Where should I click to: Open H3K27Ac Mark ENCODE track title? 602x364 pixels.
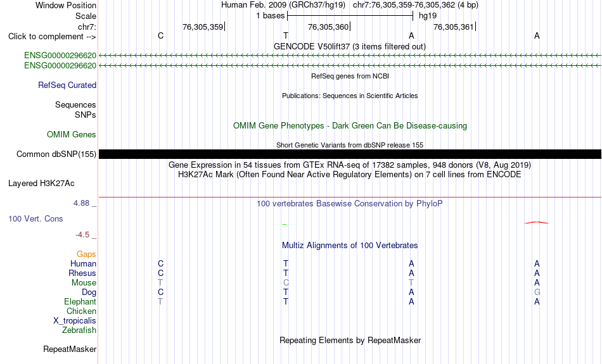350,175
